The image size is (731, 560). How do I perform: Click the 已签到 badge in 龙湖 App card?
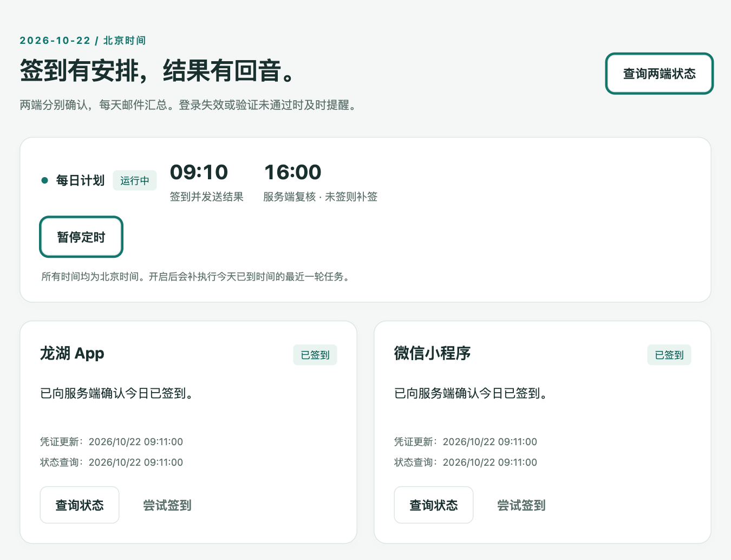coord(315,355)
